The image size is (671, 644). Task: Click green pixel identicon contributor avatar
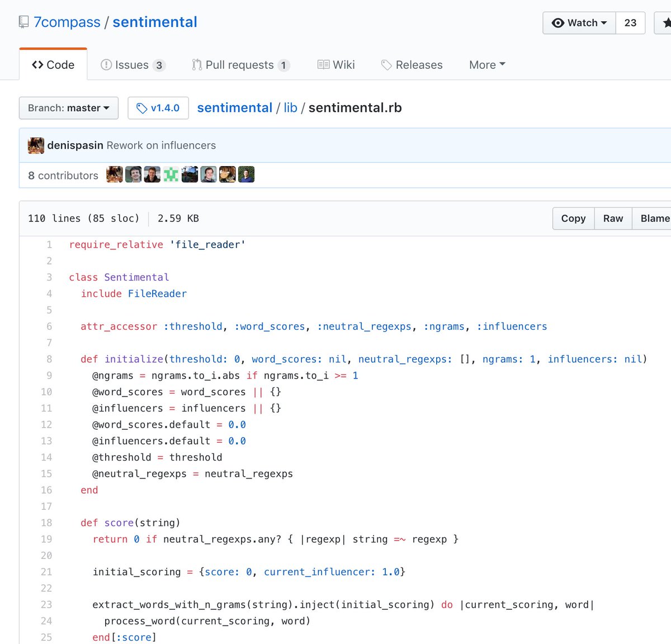coord(171,174)
